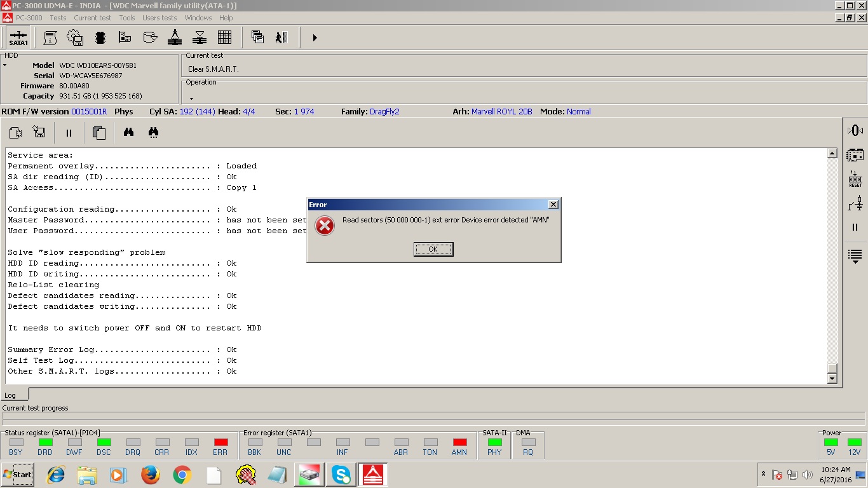This screenshot has height=488, width=868.
Task: Click the green DRD status indicator
Action: [x=45, y=442]
